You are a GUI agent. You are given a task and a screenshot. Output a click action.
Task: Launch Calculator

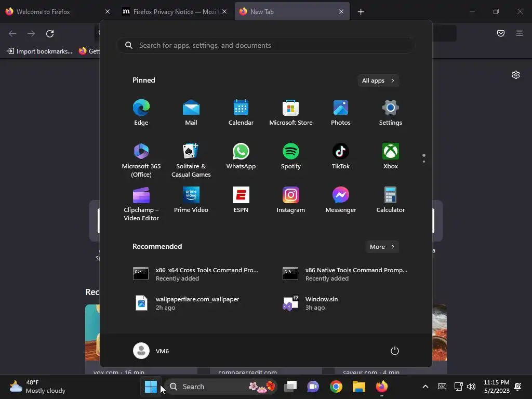pyautogui.click(x=391, y=200)
